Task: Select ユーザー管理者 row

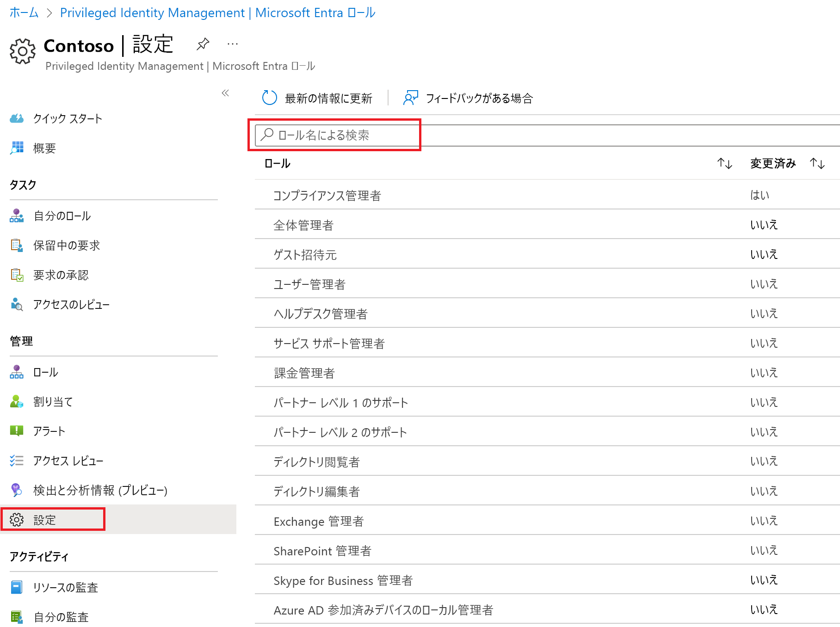Action: (x=547, y=283)
